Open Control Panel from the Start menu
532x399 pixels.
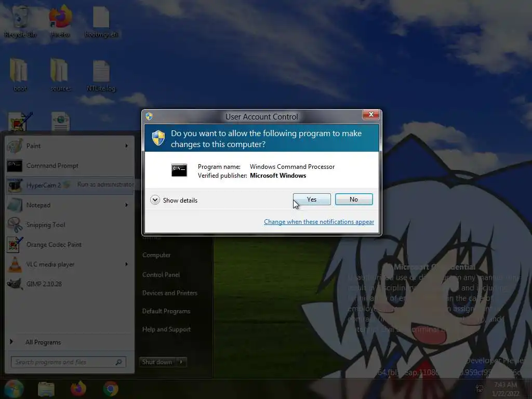(x=161, y=275)
